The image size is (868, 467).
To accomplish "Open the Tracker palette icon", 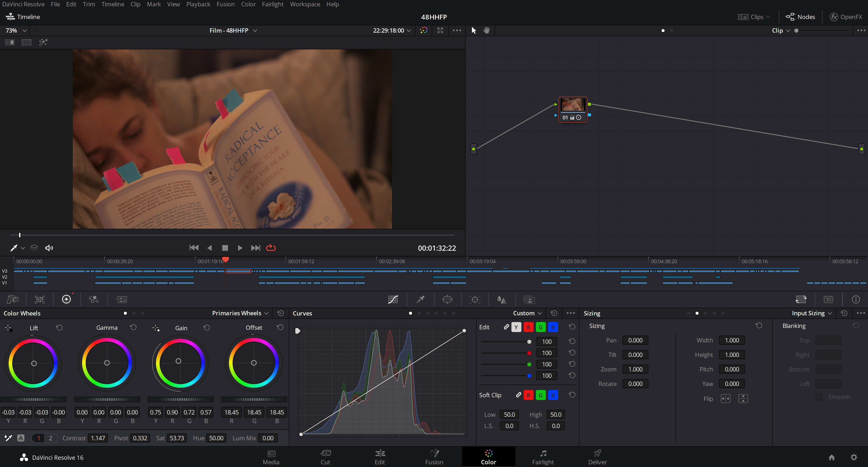I will coord(474,299).
